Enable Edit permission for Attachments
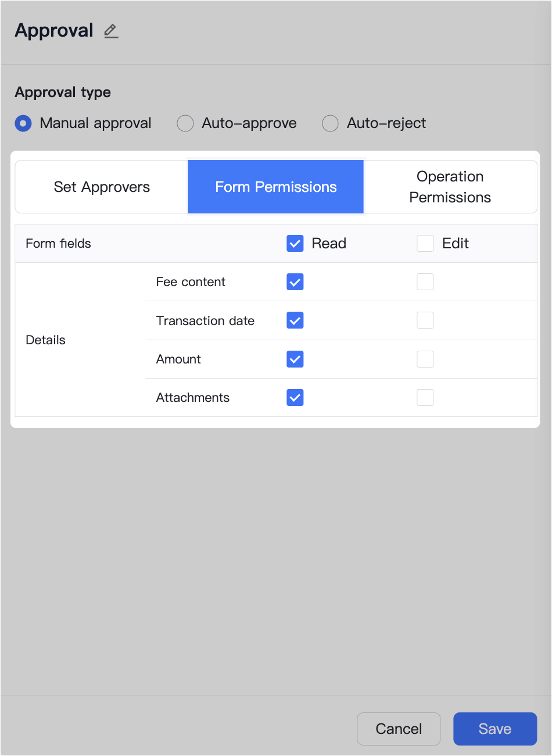Screen dimensions: 552x756 [425, 397]
